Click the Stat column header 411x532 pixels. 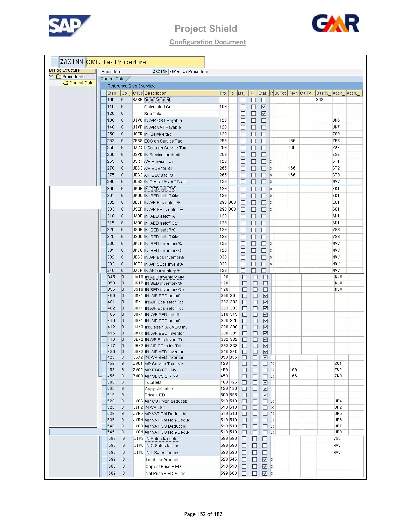pyautogui.click(x=263, y=93)
